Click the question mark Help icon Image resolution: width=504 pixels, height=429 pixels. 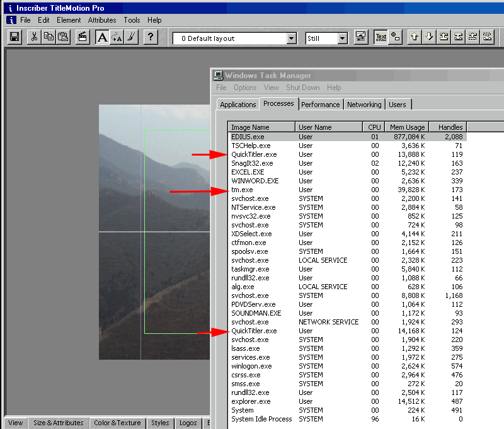click(151, 37)
